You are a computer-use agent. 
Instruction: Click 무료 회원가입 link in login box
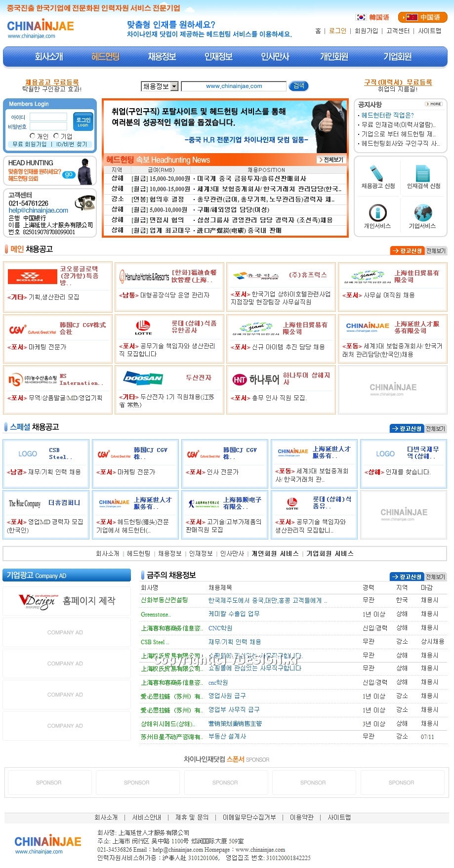tap(30, 144)
